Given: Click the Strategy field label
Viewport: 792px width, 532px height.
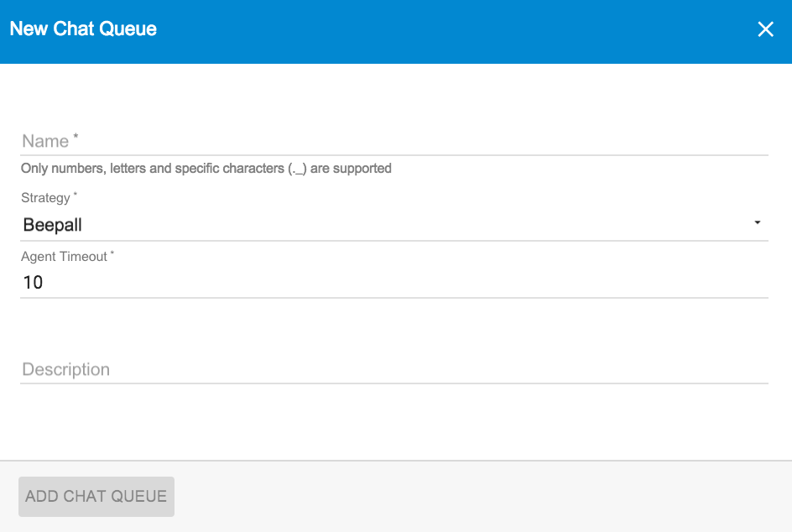Looking at the screenshot, I should click(x=45, y=197).
